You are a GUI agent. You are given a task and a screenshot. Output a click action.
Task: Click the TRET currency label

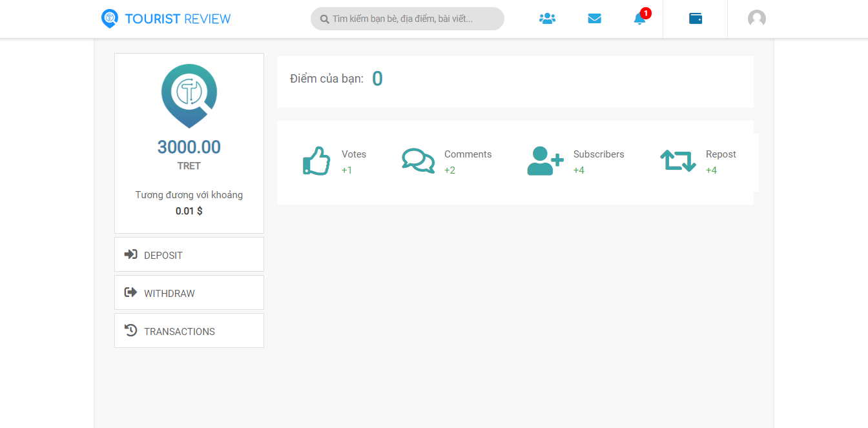click(x=189, y=166)
